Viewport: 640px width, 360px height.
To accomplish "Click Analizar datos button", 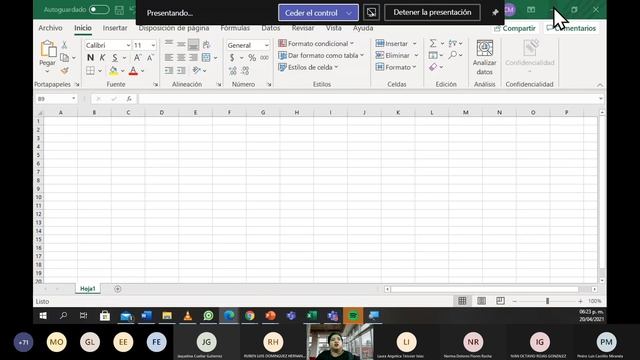I will pyautogui.click(x=484, y=58).
